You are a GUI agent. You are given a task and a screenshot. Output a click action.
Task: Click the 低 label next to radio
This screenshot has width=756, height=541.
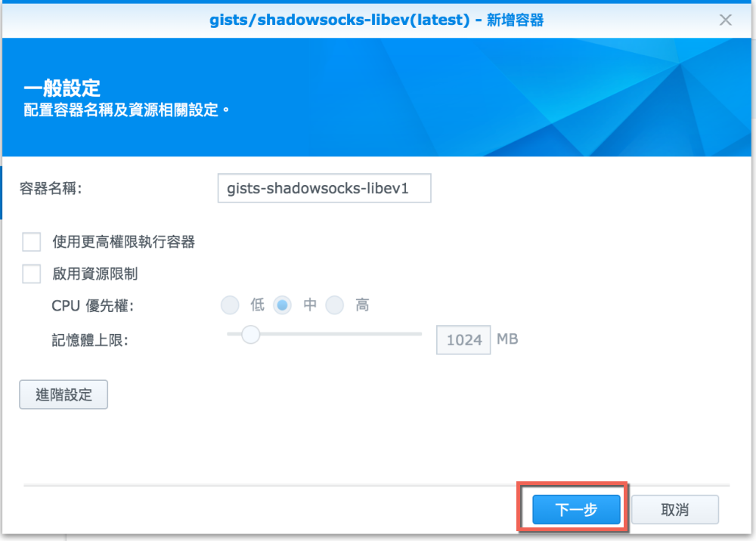click(258, 305)
